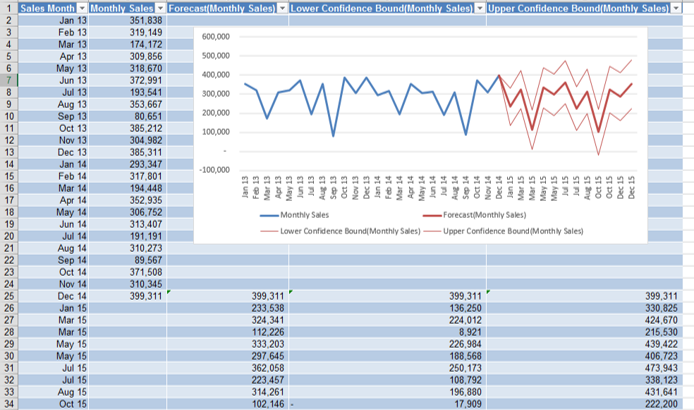Viewport: 694px width, 410px height.
Task: Select row header 25
Action: (8, 296)
